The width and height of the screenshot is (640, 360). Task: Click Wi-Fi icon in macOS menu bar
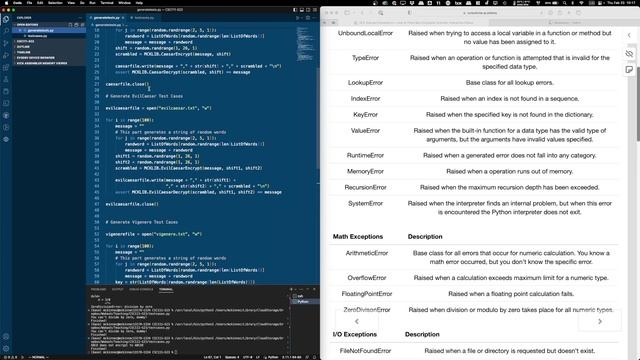[x=582, y=2]
